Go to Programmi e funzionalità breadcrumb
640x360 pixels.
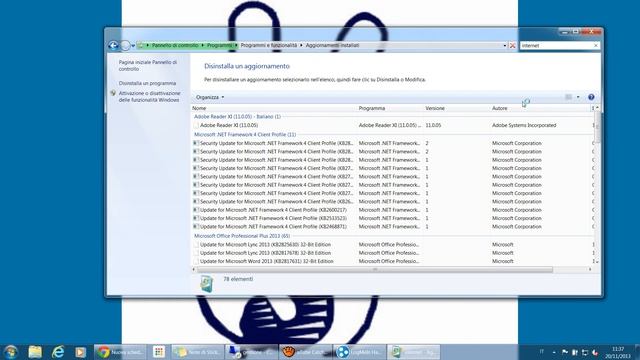tap(269, 46)
